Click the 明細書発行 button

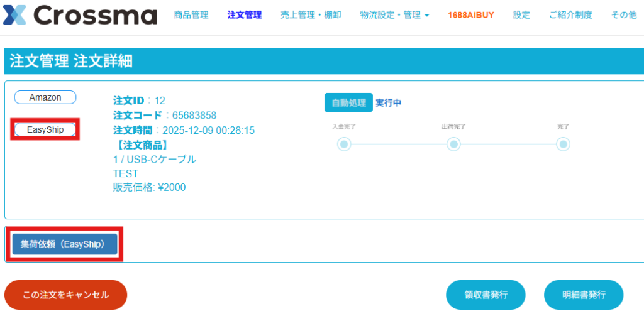point(584,295)
